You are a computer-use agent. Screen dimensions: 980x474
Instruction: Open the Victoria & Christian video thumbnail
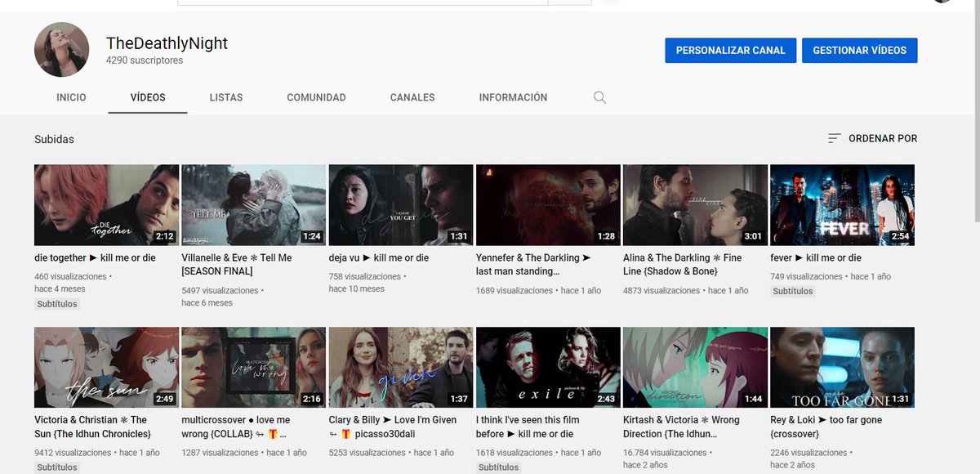pyautogui.click(x=106, y=368)
